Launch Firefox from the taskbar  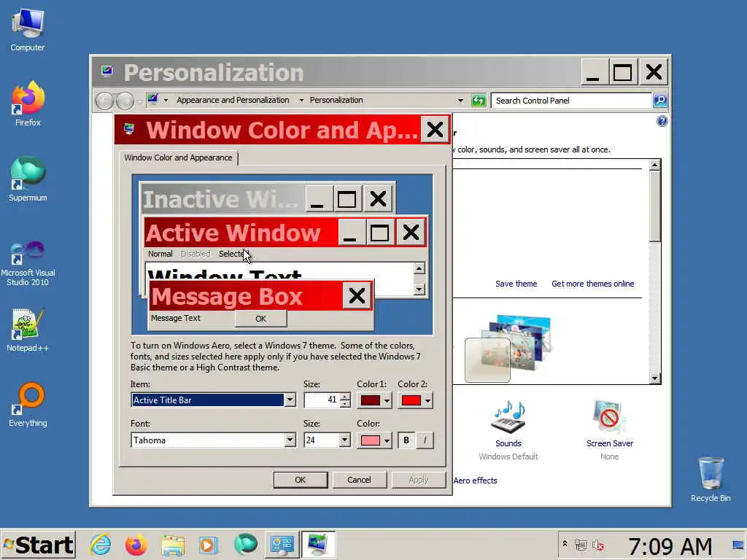coord(136,545)
